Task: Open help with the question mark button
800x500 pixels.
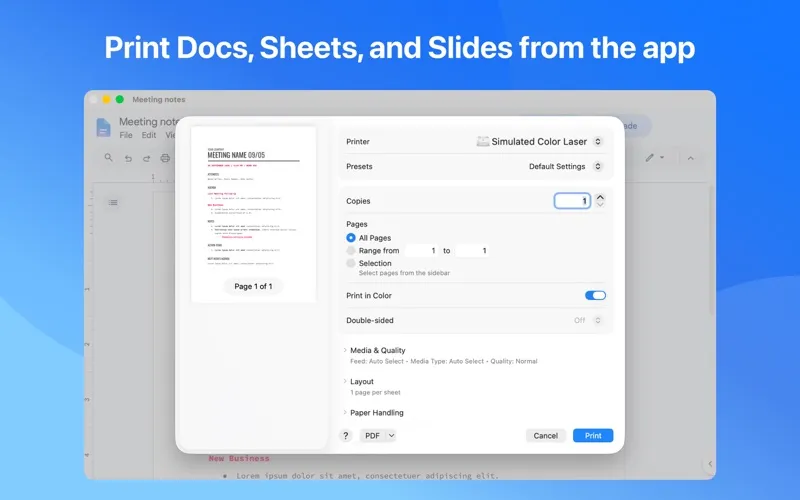Action: tap(345, 435)
